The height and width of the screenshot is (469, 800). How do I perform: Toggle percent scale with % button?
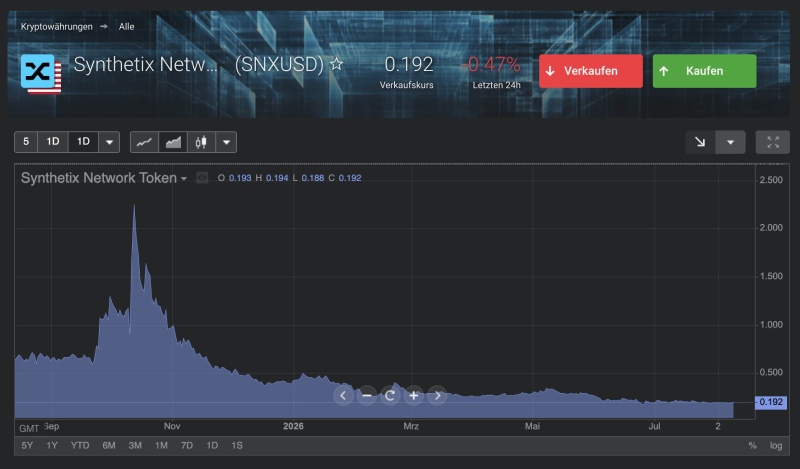(752, 446)
